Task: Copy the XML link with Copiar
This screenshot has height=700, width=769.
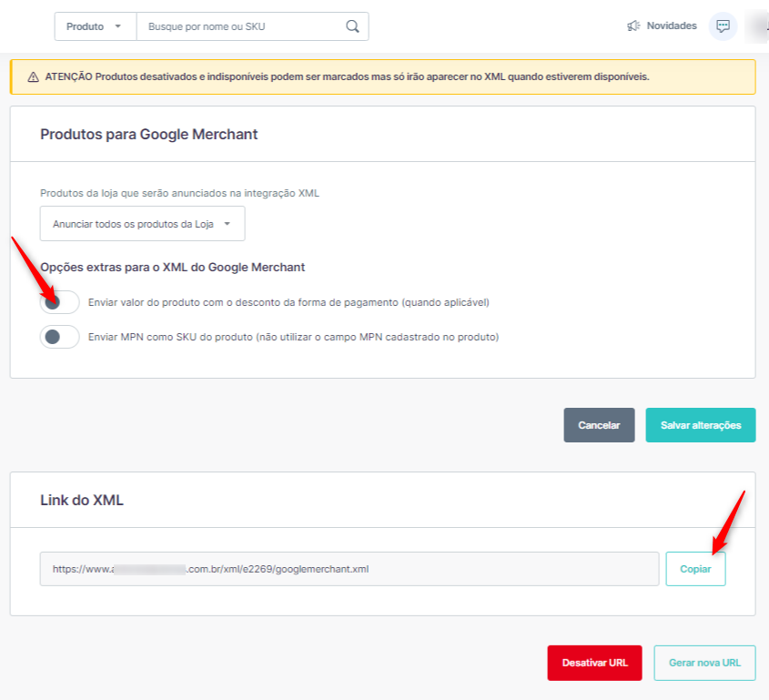Action: [695, 569]
